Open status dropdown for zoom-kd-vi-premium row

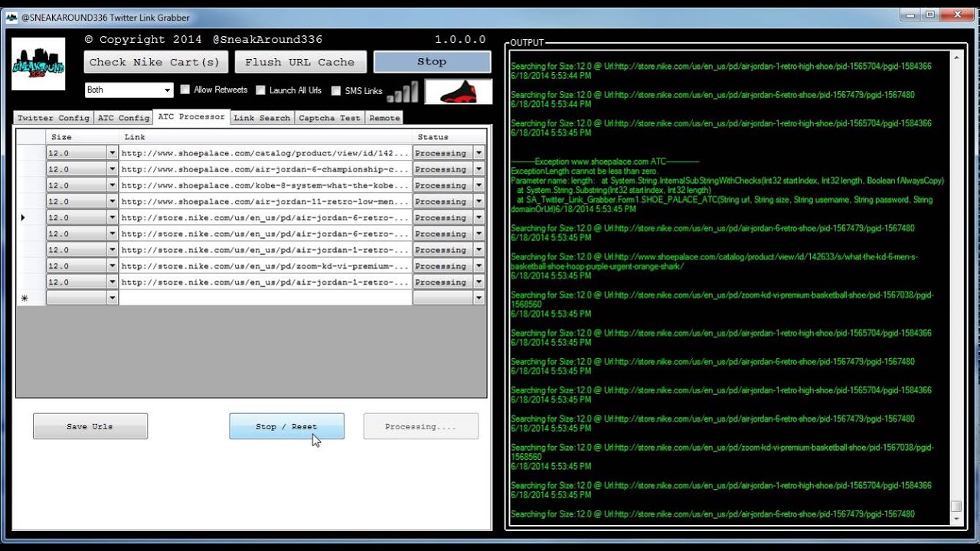479,266
